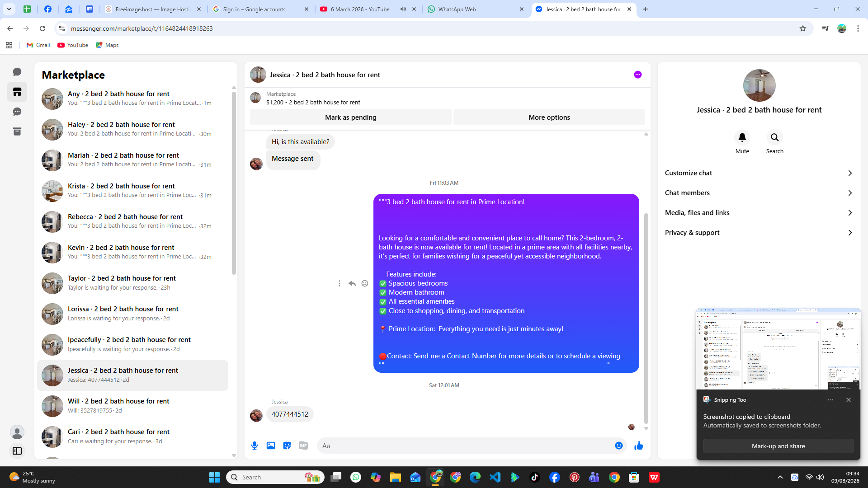This screenshot has width=868, height=488.
Task: Mute this conversation with bell icon
Action: point(742,137)
